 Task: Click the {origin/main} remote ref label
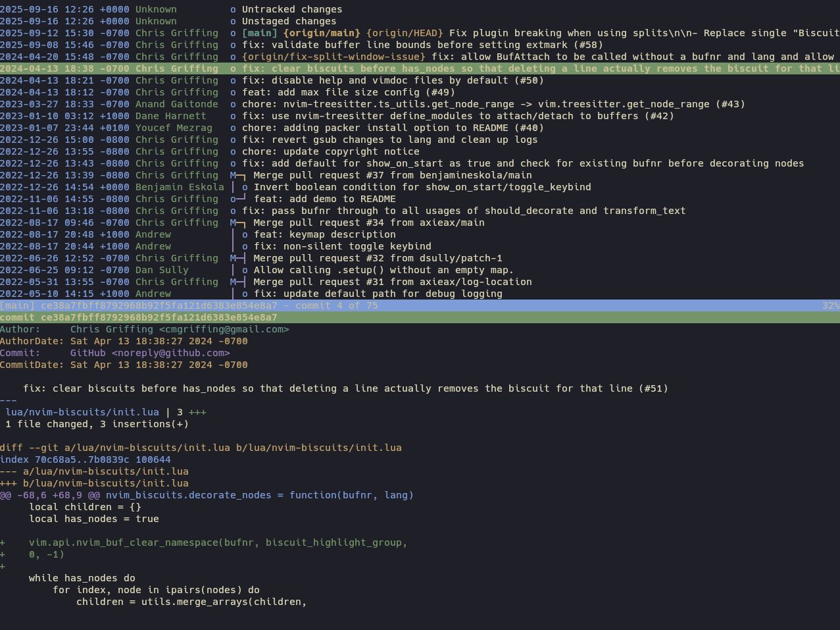[x=322, y=34]
